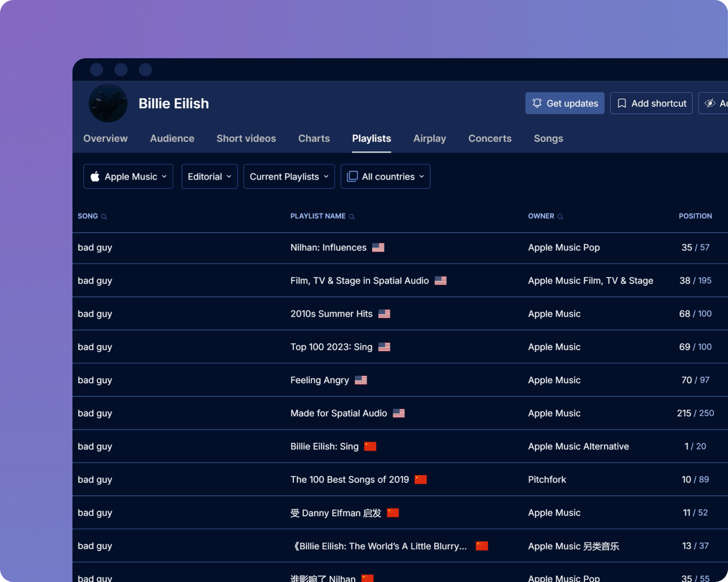This screenshot has height=582, width=728.
Task: Click the Get updates button
Action: pyautogui.click(x=565, y=103)
